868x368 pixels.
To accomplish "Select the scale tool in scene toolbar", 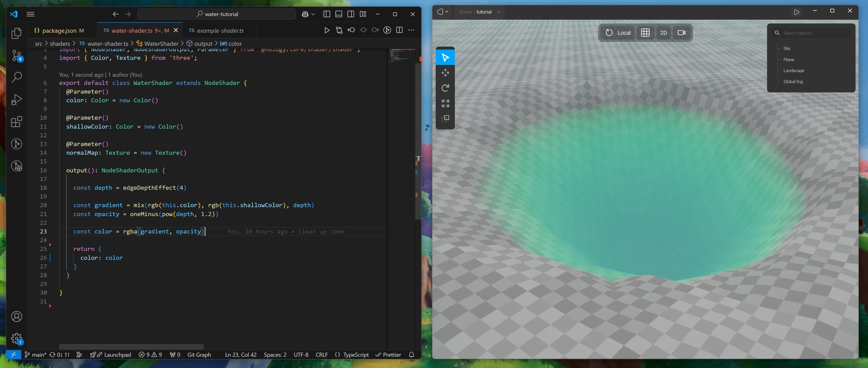I will (445, 103).
